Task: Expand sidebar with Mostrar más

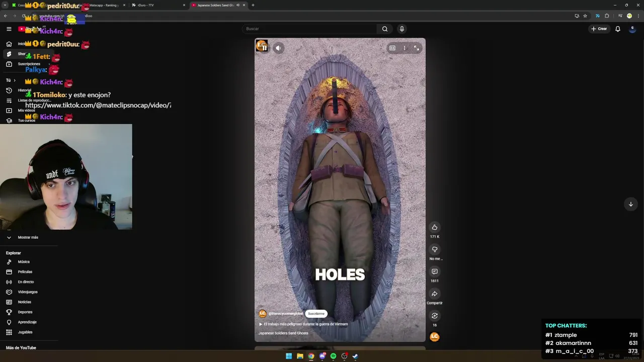Action: point(29,237)
